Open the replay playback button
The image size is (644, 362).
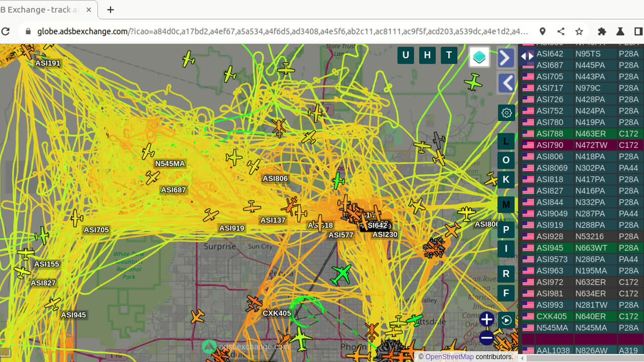click(x=507, y=320)
